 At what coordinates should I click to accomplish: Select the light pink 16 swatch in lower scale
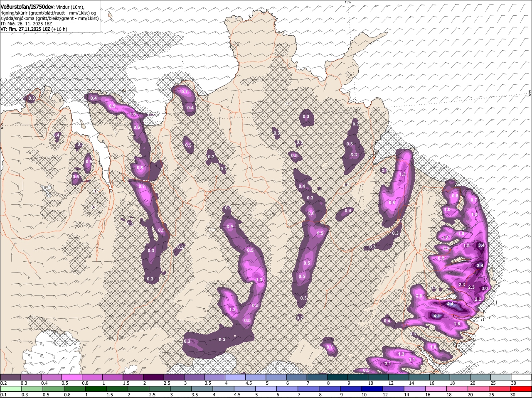coord(436,389)
